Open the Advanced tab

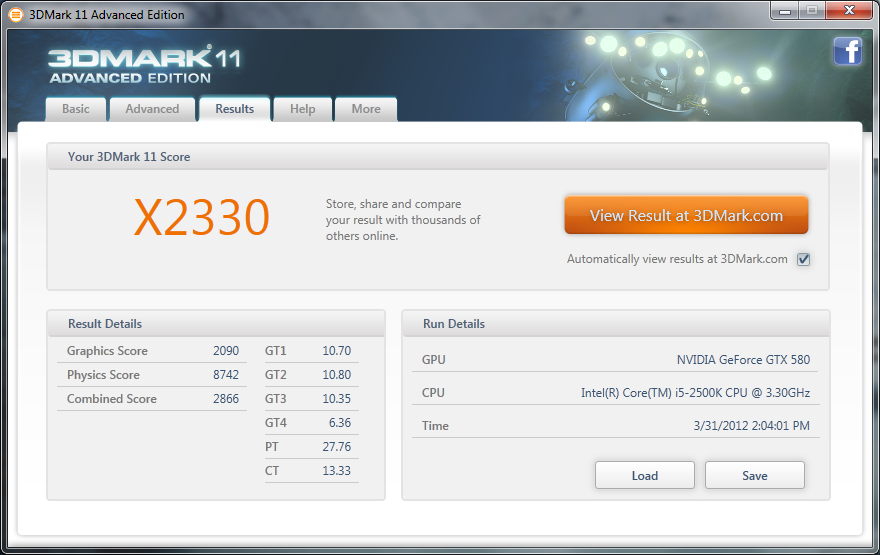pyautogui.click(x=152, y=109)
